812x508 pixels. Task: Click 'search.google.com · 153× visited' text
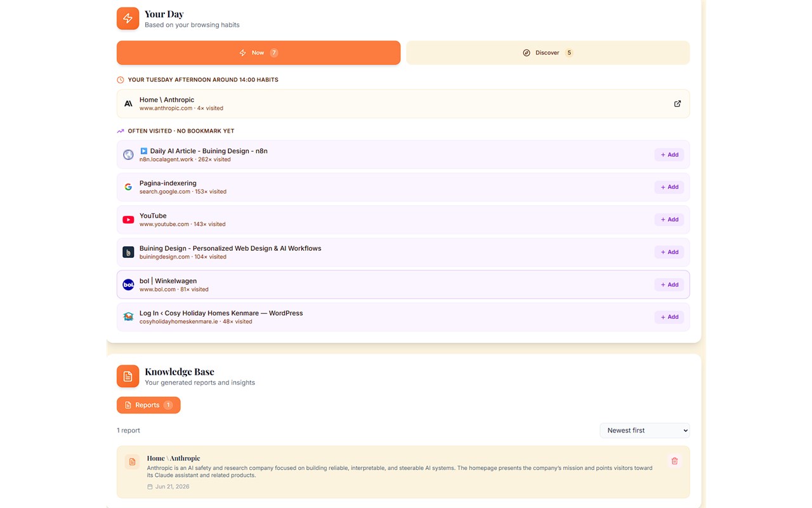(183, 192)
